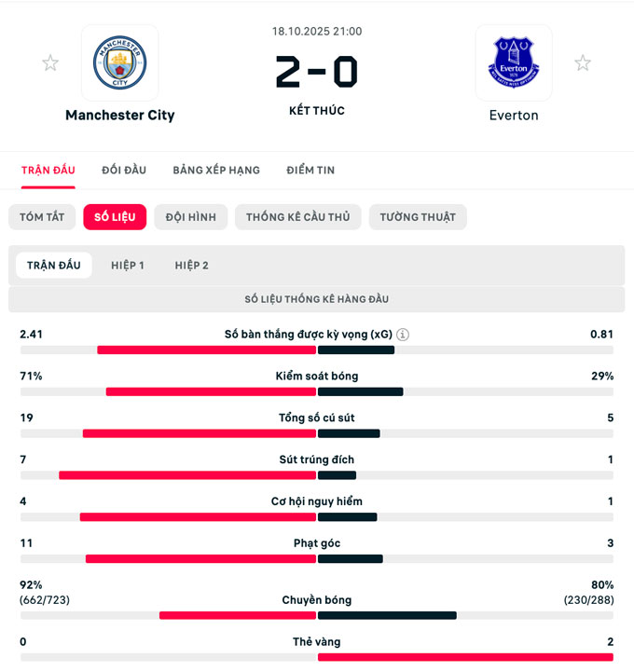
Task: Click the Manchester City club crest
Action: coord(119,62)
